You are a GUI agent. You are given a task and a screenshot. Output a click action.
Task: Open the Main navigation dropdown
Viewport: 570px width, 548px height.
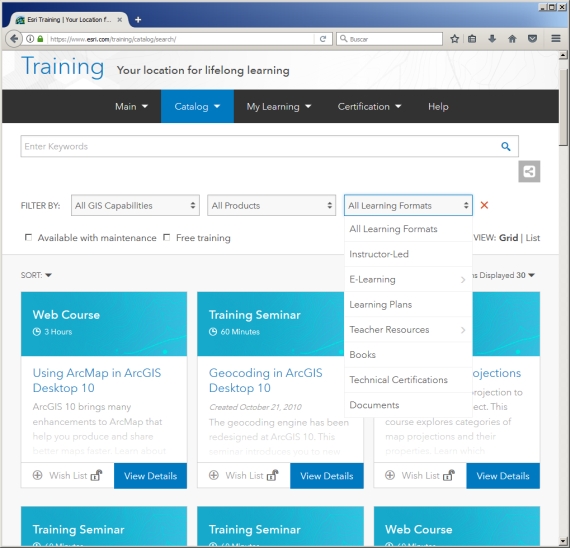point(131,106)
